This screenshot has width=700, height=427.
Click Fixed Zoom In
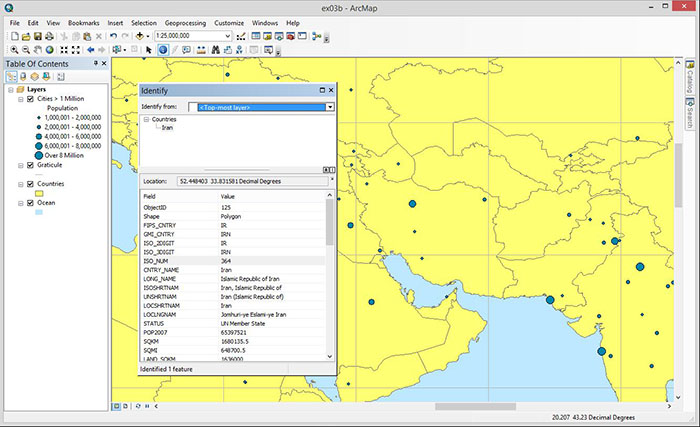64,50
